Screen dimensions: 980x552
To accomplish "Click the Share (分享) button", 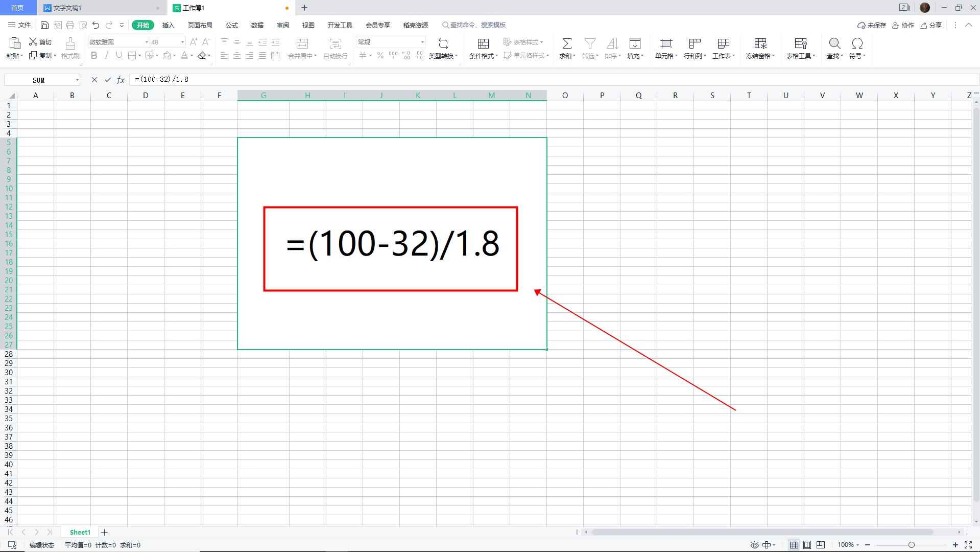I will click(931, 25).
